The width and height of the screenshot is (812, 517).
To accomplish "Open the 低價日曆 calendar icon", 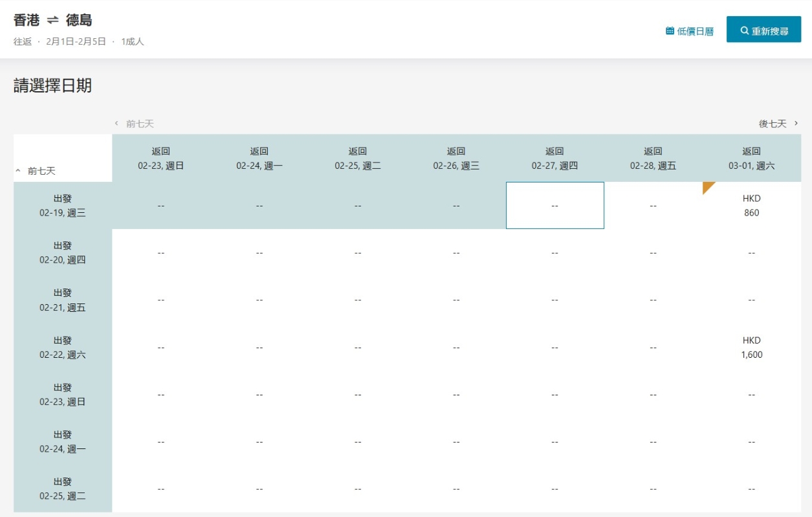I will [x=670, y=31].
